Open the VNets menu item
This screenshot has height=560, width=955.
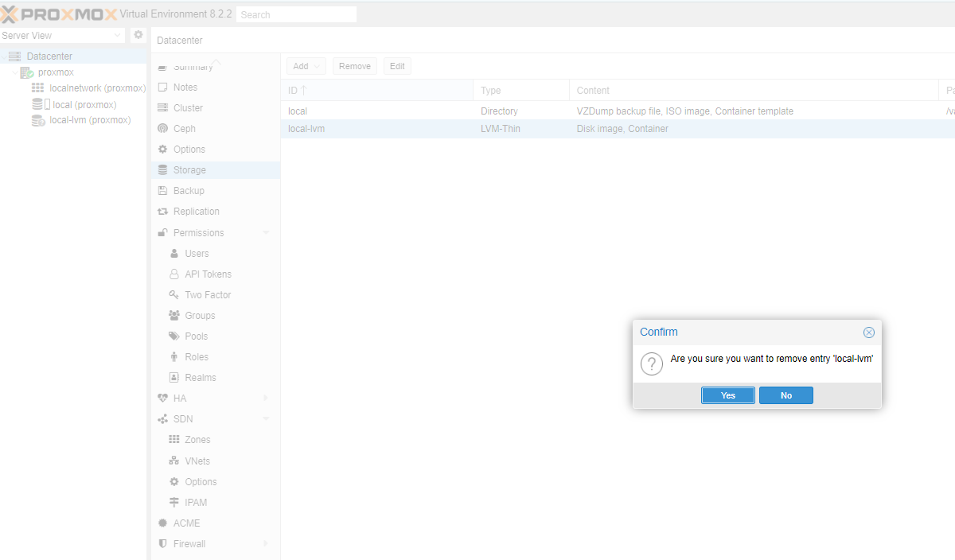[x=215, y=461]
